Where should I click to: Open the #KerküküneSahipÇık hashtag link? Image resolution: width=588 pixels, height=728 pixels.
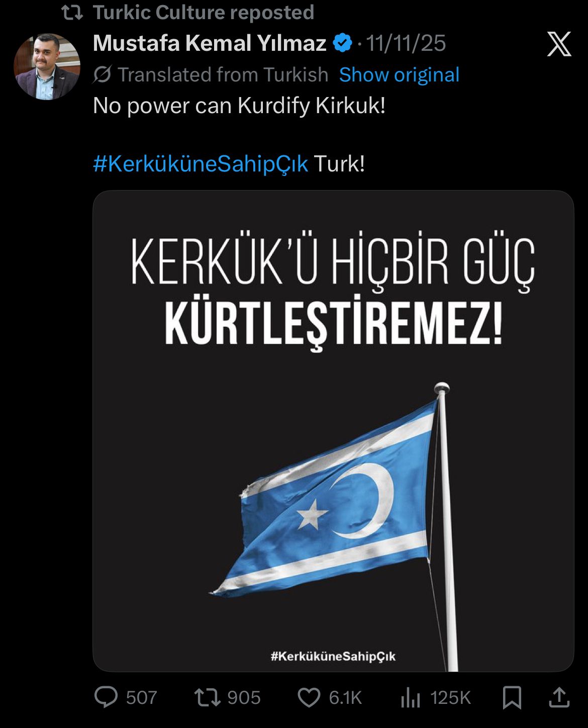coord(201,164)
